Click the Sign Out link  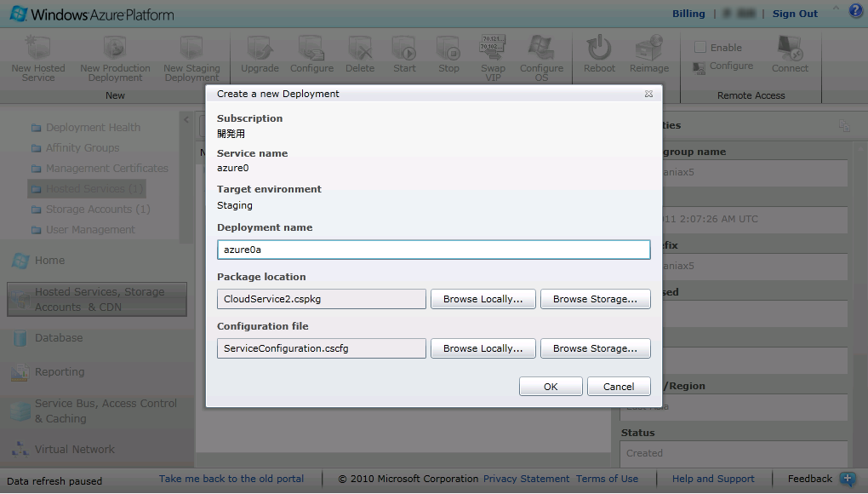tap(795, 14)
